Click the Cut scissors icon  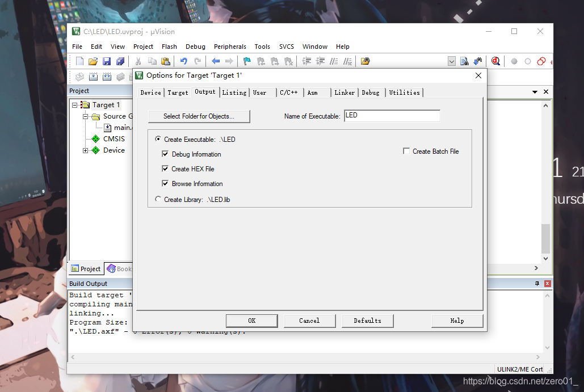click(x=138, y=61)
